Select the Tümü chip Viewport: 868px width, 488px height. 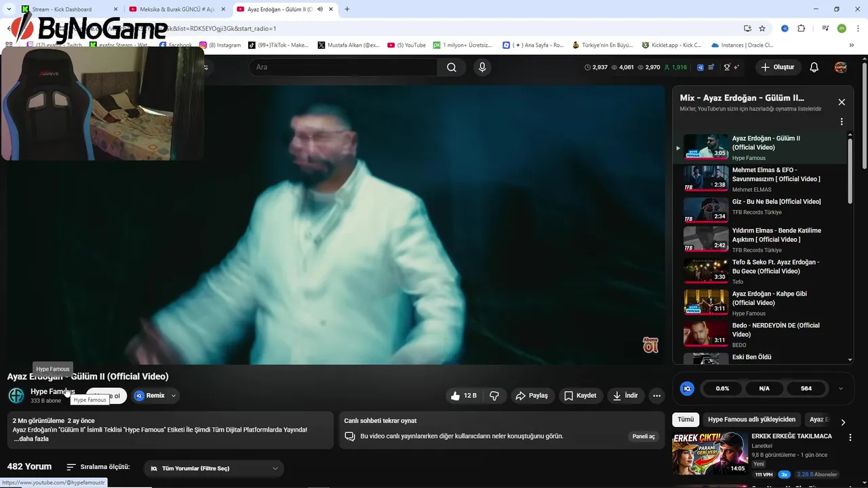click(686, 420)
